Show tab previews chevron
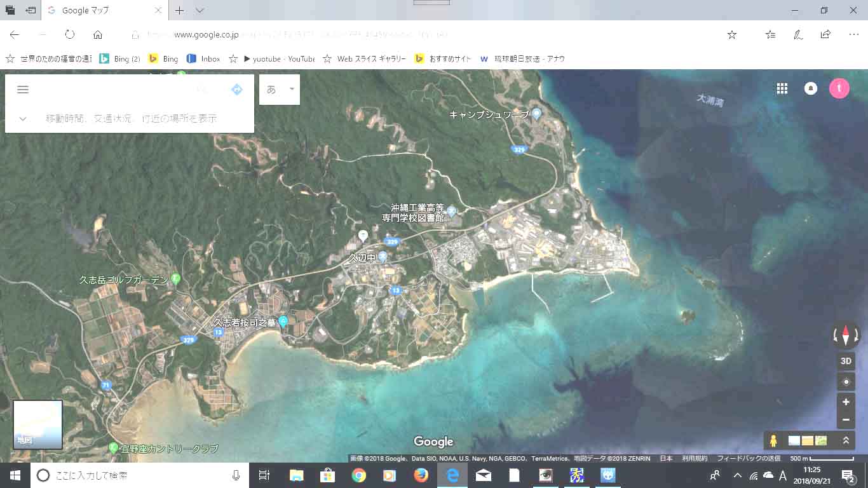 coord(200,11)
